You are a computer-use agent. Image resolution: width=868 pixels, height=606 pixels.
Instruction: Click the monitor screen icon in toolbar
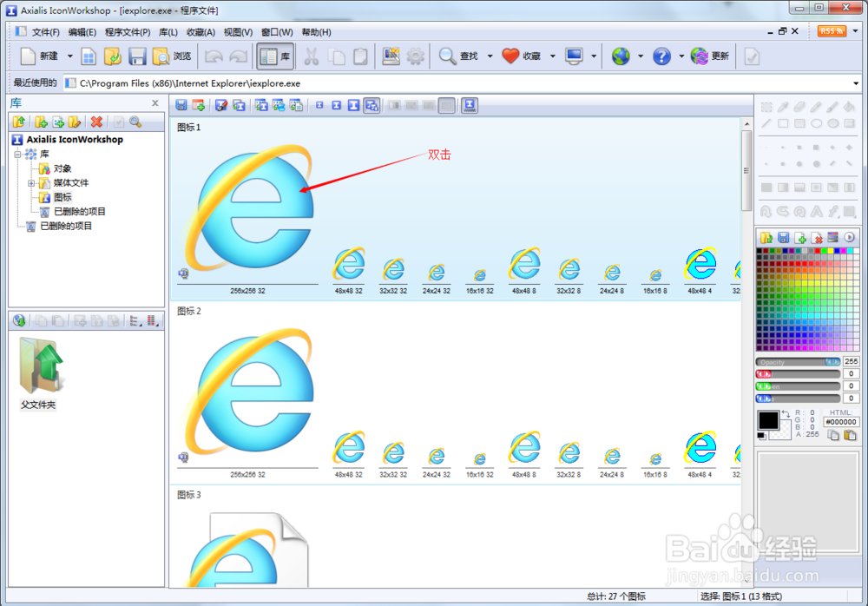point(574,56)
